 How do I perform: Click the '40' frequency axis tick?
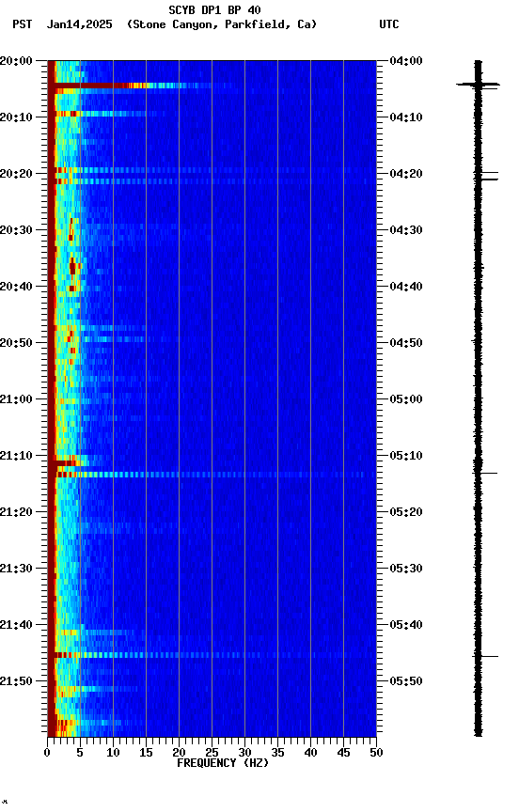[x=311, y=753]
